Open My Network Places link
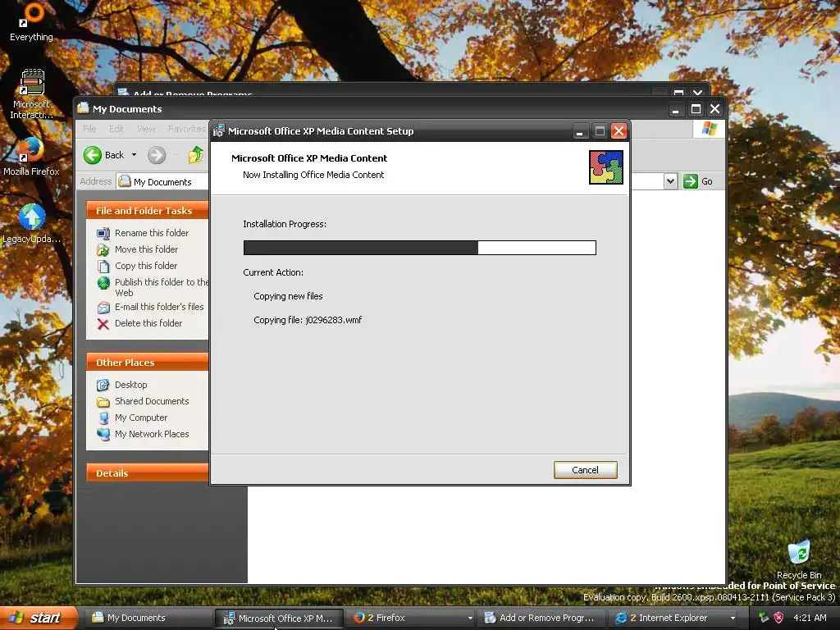 pos(152,434)
